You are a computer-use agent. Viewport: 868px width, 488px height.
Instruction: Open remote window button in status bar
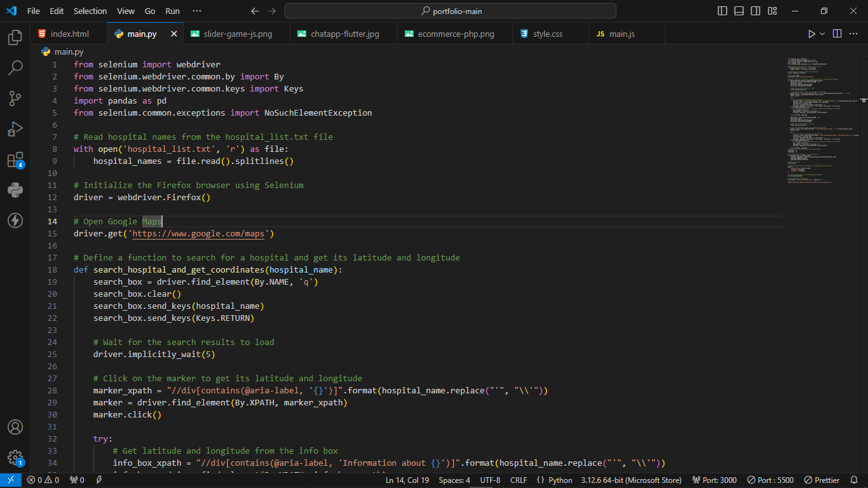tap(10, 480)
